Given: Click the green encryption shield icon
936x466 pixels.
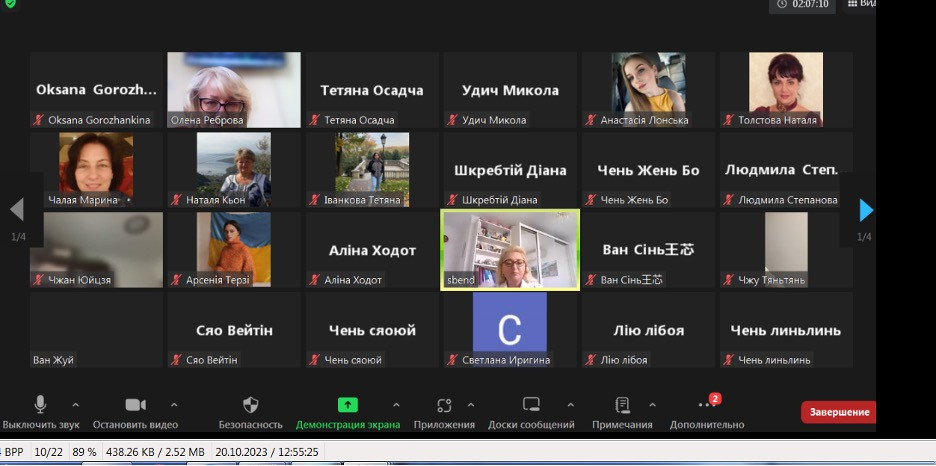Looking at the screenshot, I should point(9,4).
